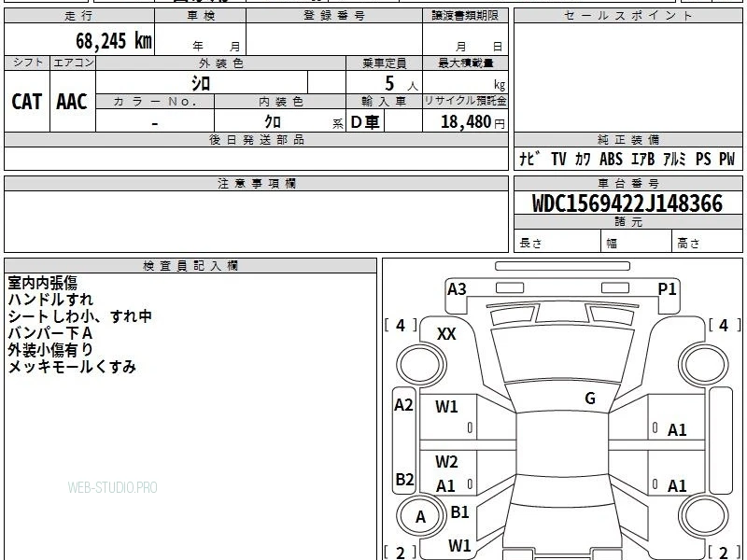The height and width of the screenshot is (560, 747).
Task: Click the A3 mark on front bumper
Action: point(457,289)
